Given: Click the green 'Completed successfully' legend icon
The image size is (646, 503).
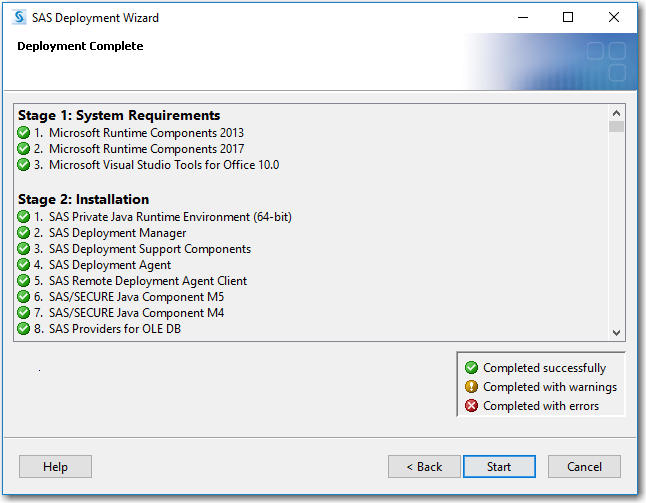Looking at the screenshot, I should point(472,368).
